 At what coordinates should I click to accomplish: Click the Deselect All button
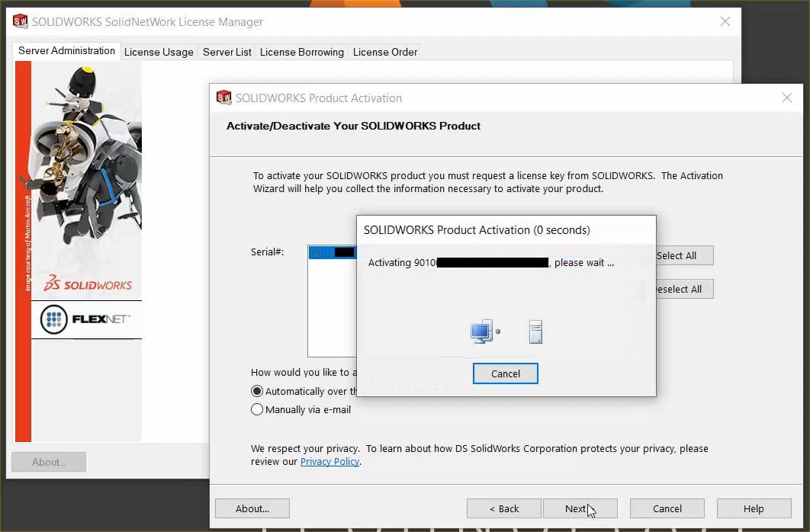tap(684, 289)
